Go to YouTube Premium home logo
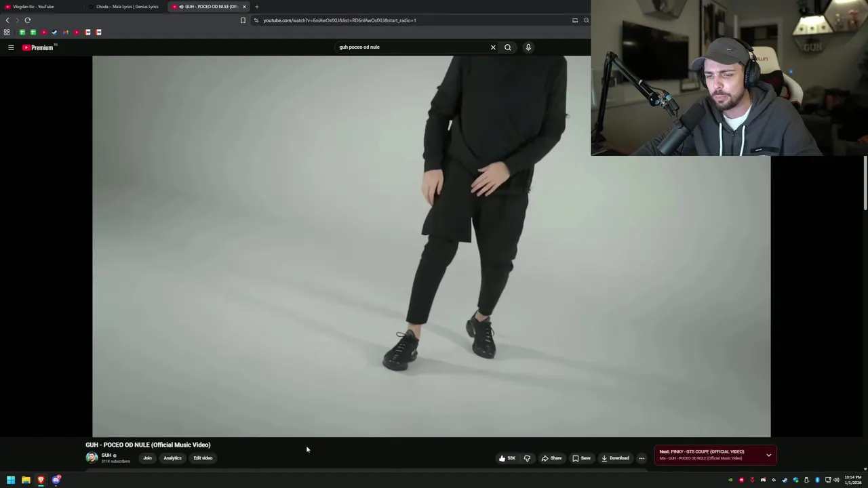 coord(38,47)
